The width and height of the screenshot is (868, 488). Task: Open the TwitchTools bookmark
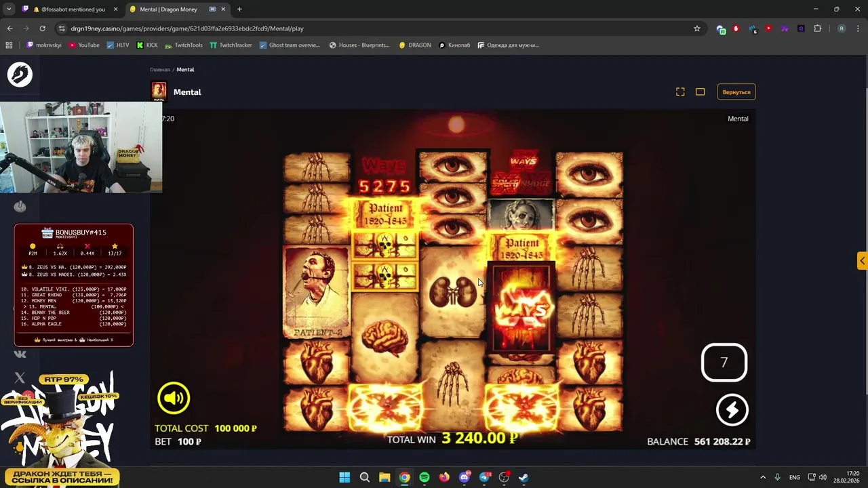pos(183,45)
